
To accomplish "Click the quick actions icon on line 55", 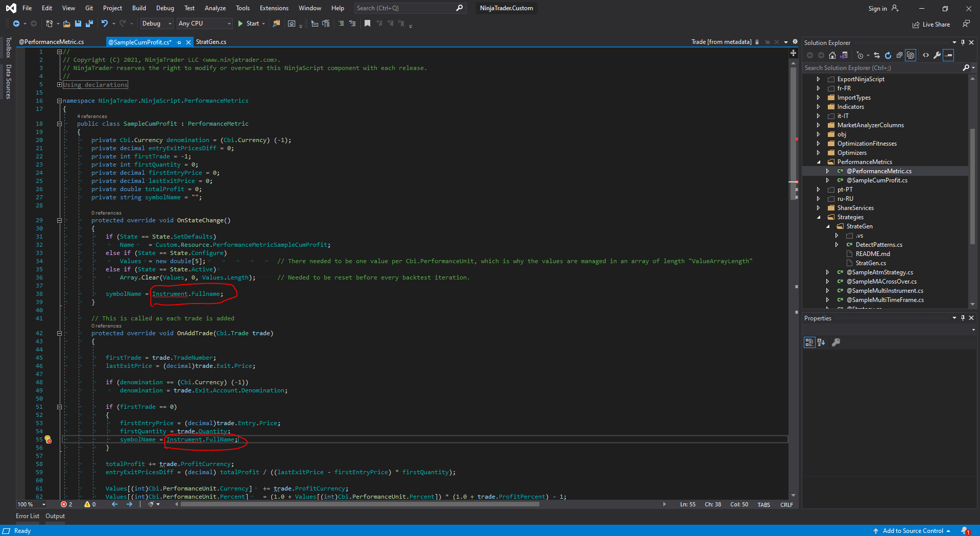I will coord(48,439).
